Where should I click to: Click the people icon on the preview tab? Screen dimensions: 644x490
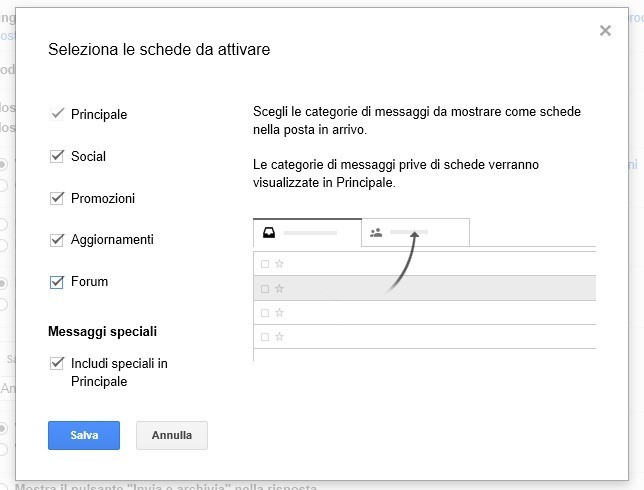pos(376,233)
